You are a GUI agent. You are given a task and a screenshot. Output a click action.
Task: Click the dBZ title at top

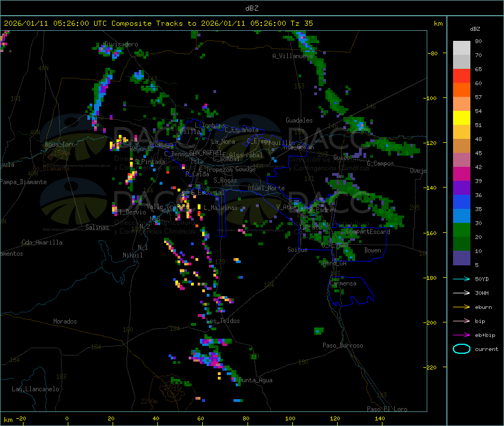251,8
